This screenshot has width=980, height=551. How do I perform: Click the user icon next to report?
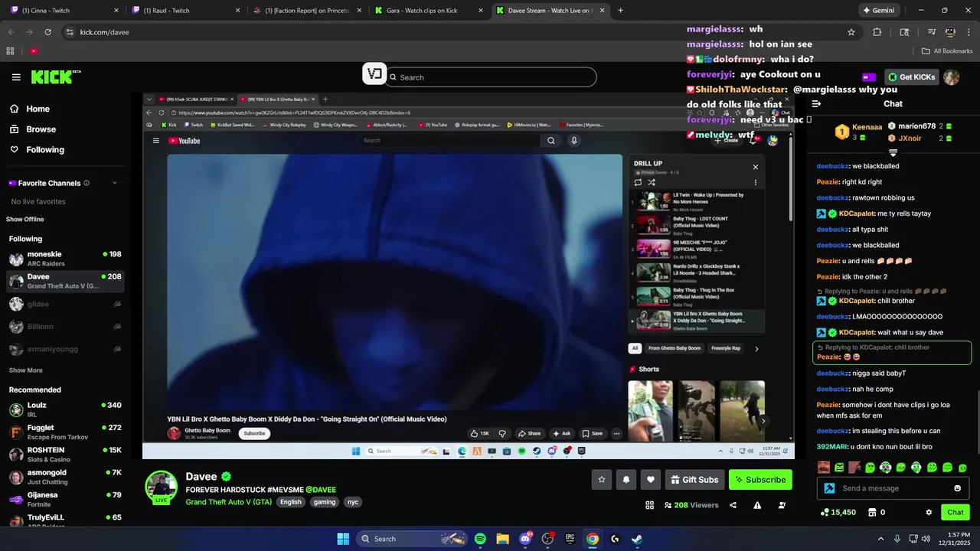[x=782, y=505]
